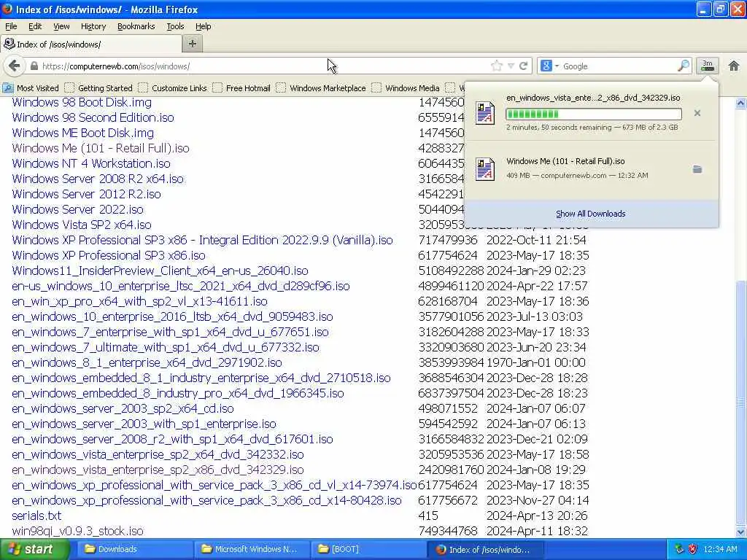
Task: Reload the current page
Action: pos(523,66)
